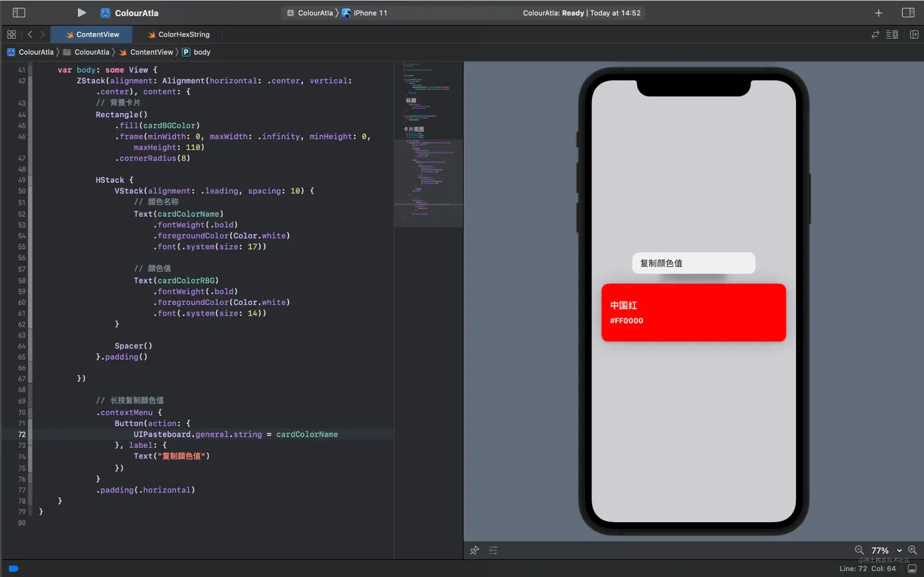The height and width of the screenshot is (577, 924).
Task: Click the #FF0000 text in the preview
Action: [x=626, y=321]
